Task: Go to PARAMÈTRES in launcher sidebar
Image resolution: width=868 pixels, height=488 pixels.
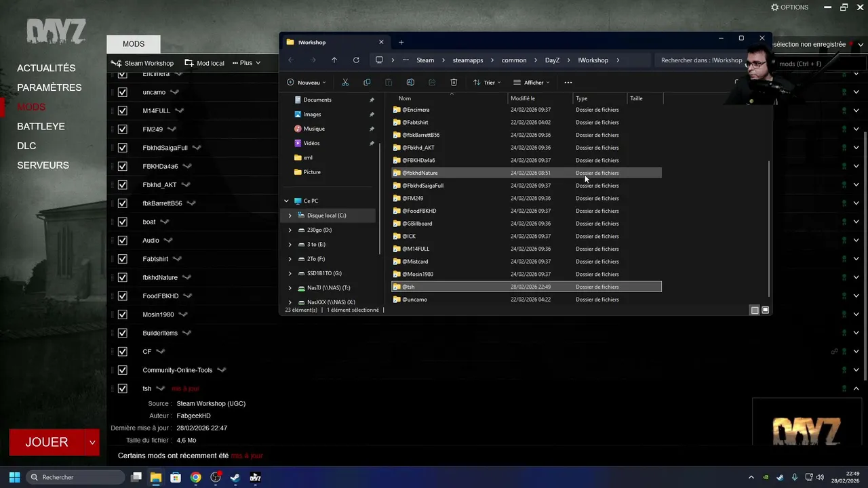Action: click(50, 87)
